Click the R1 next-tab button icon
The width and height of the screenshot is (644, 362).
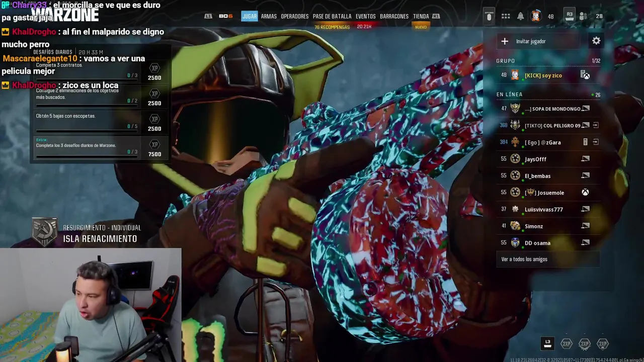[436, 16]
